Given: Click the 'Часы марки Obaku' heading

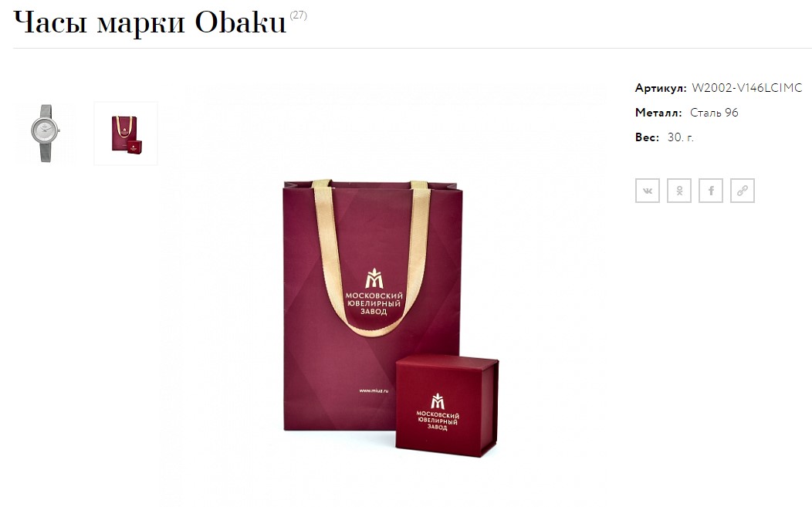Looking at the screenshot, I should [x=150, y=22].
